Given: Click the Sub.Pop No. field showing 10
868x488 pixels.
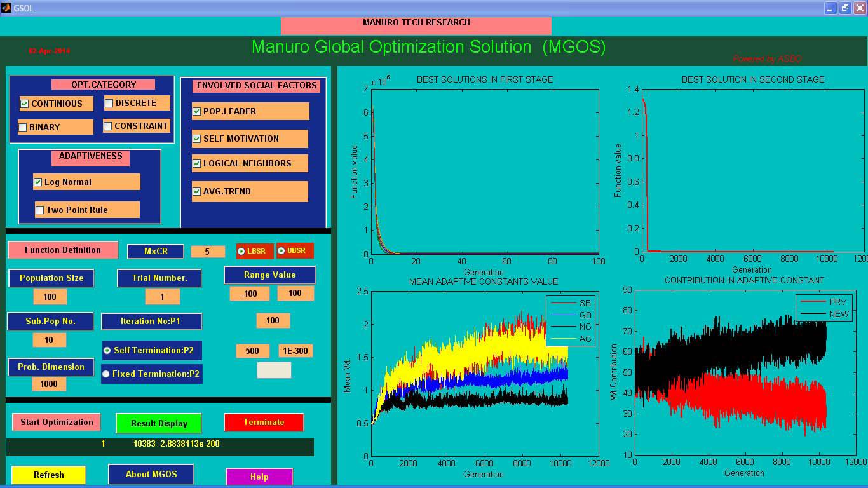Looking at the screenshot, I should (x=49, y=340).
